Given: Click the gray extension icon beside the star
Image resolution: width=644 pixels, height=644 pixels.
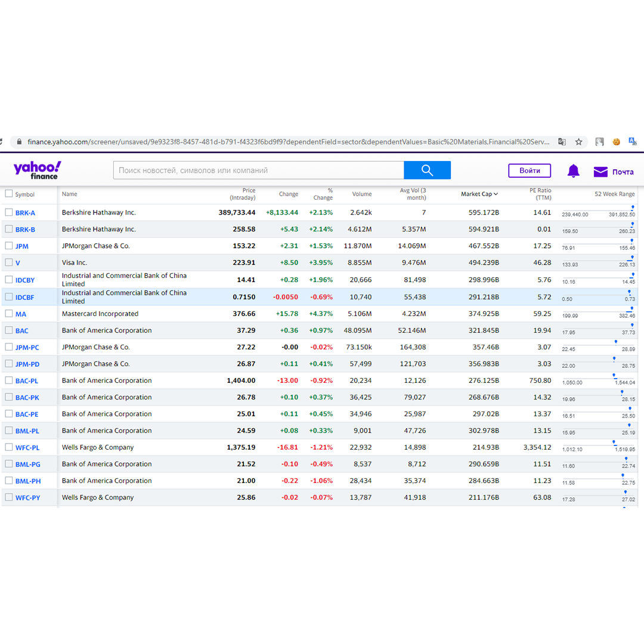Looking at the screenshot, I should pyautogui.click(x=600, y=142).
